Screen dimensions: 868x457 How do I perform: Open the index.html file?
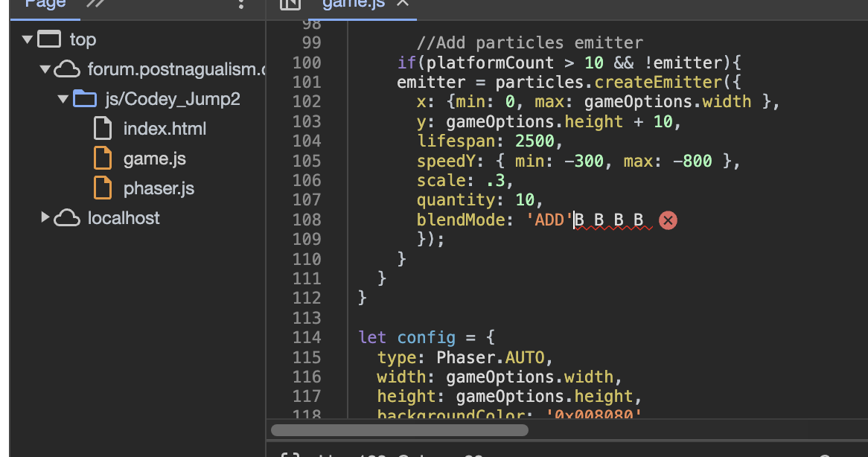click(x=165, y=129)
